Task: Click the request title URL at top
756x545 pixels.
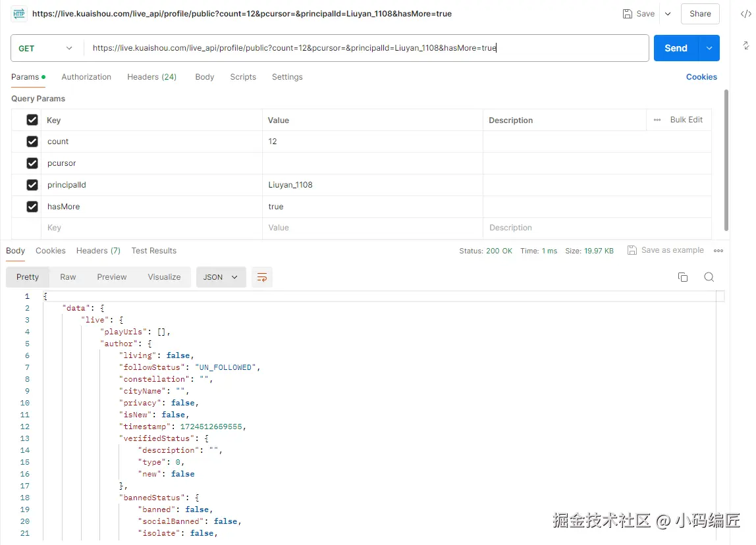Action: click(242, 13)
